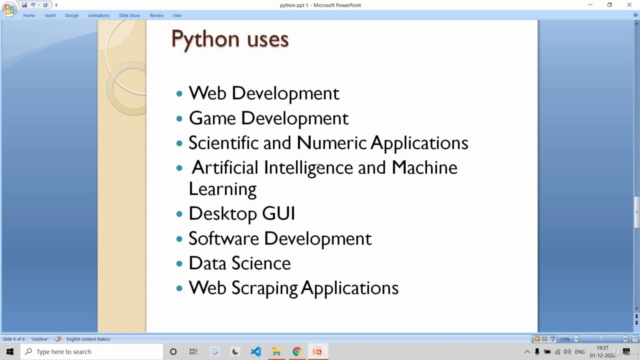Open the volume control tray icon

coord(567,351)
